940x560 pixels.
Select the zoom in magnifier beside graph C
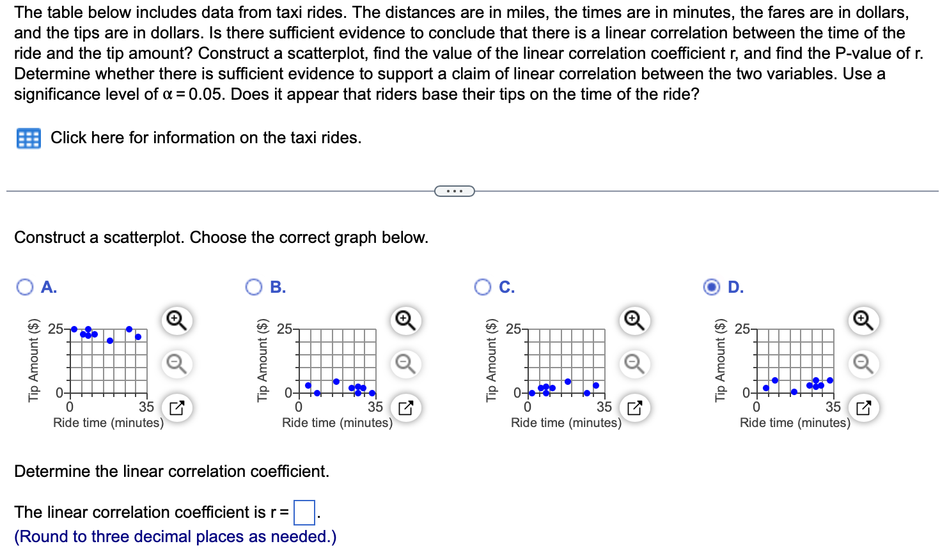click(633, 320)
